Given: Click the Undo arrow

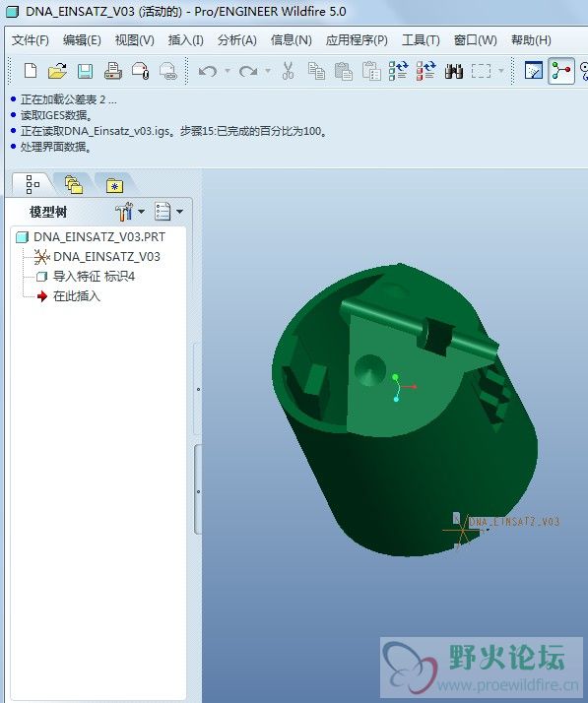Looking at the screenshot, I should 208,71.
